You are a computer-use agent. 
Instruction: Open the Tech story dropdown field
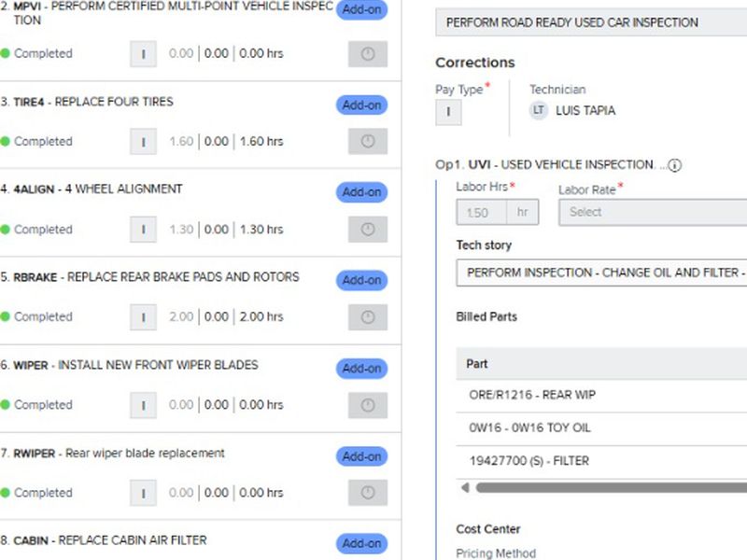pos(601,273)
